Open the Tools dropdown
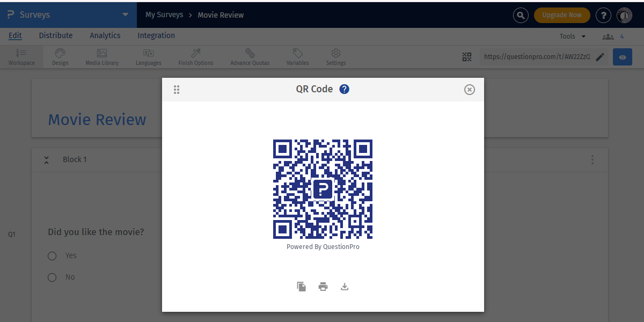Image resolution: width=644 pixels, height=322 pixels. 573,36
